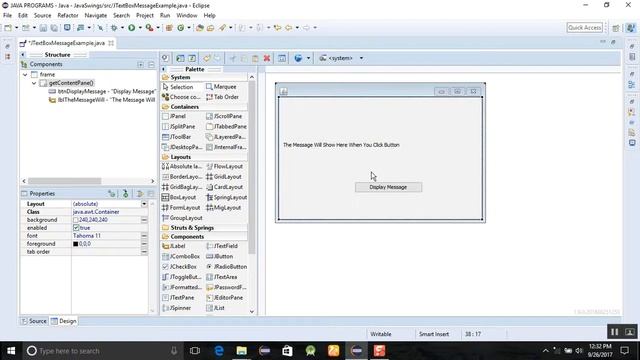Viewport: 640px width, 360px height.
Task: Select the JList palette item
Action: 216,308
